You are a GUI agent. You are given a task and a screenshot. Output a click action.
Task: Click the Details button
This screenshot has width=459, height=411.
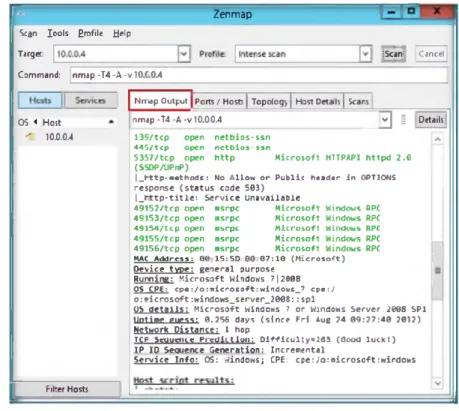(431, 120)
